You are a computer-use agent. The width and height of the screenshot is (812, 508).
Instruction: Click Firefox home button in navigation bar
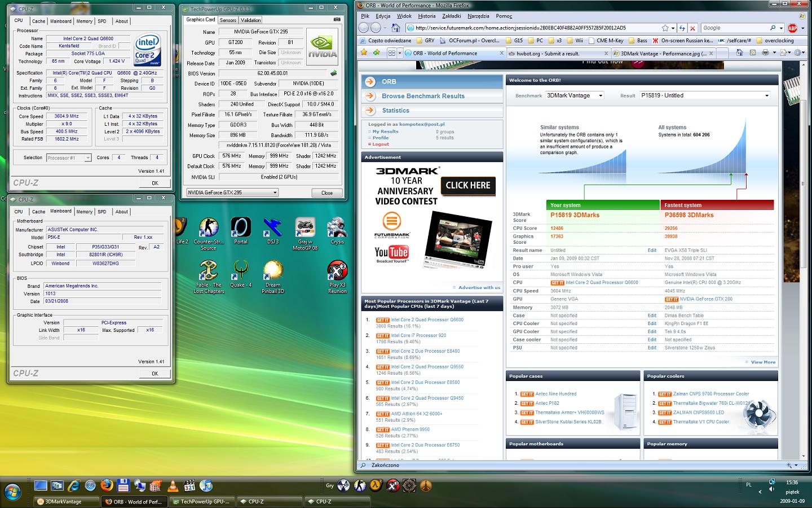point(395,28)
